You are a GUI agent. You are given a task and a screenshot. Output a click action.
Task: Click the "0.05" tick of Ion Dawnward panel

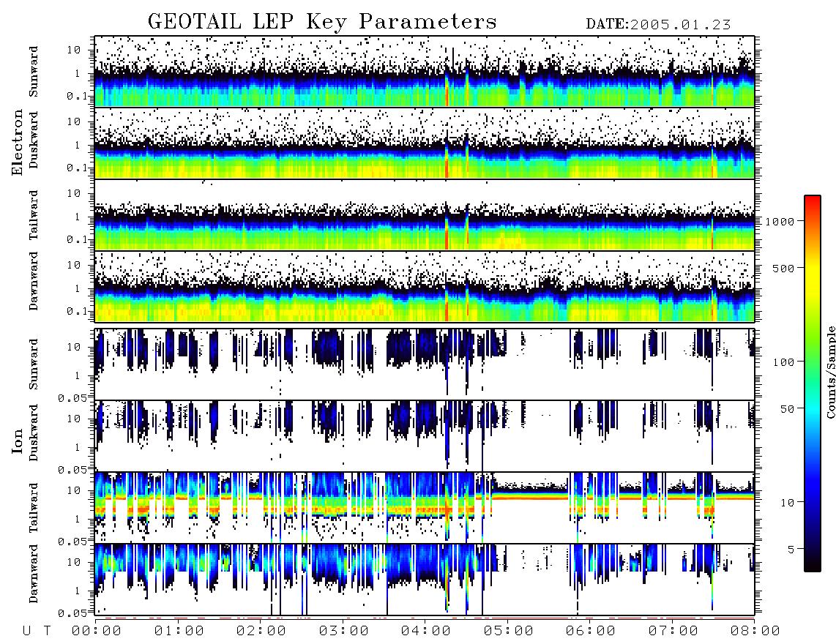click(x=72, y=613)
